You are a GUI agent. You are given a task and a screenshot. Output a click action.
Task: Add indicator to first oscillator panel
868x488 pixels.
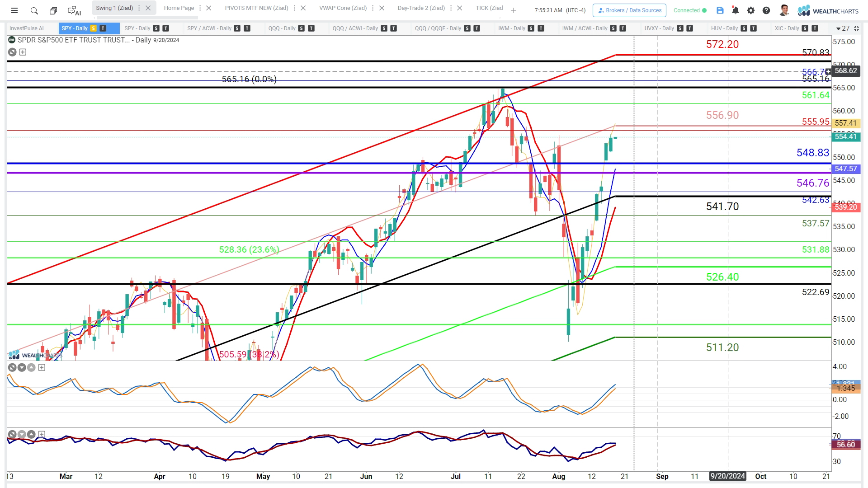tap(42, 367)
